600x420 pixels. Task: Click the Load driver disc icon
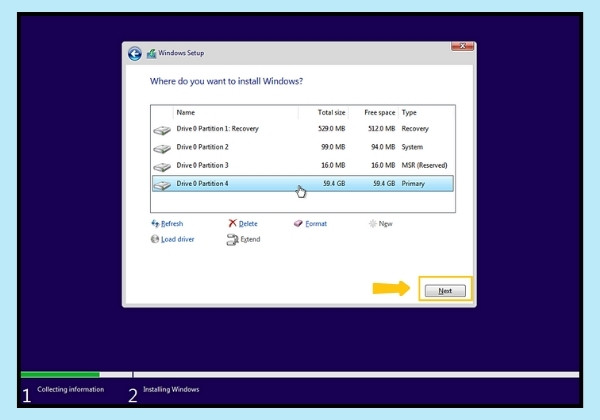coord(155,239)
